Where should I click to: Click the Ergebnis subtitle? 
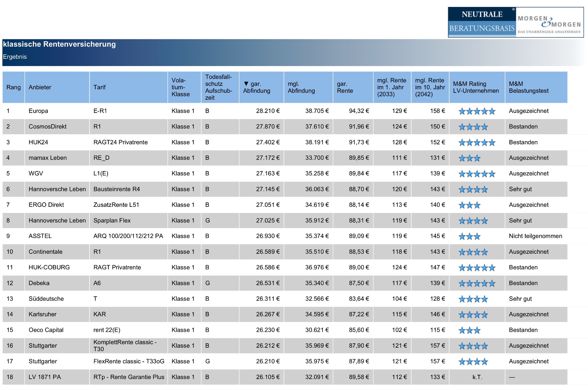coord(15,57)
